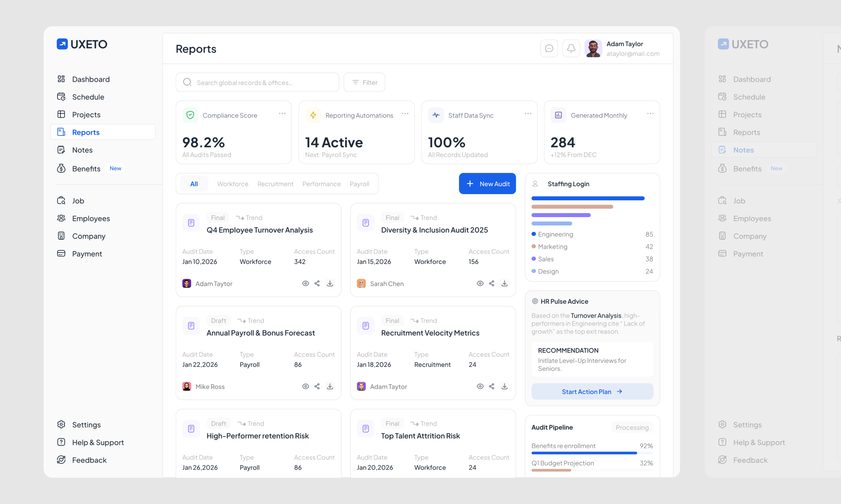Click the New Audit button
Screen dimensions: 841x504
click(487, 184)
